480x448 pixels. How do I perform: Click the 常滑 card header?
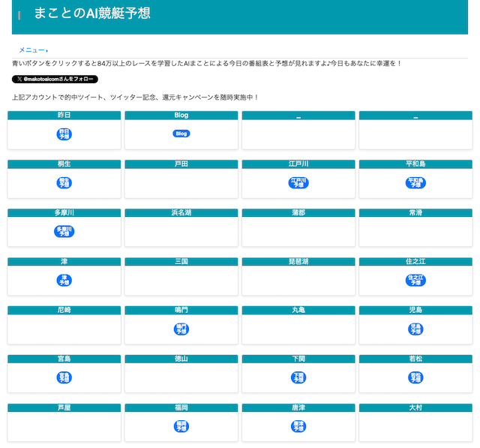(415, 212)
